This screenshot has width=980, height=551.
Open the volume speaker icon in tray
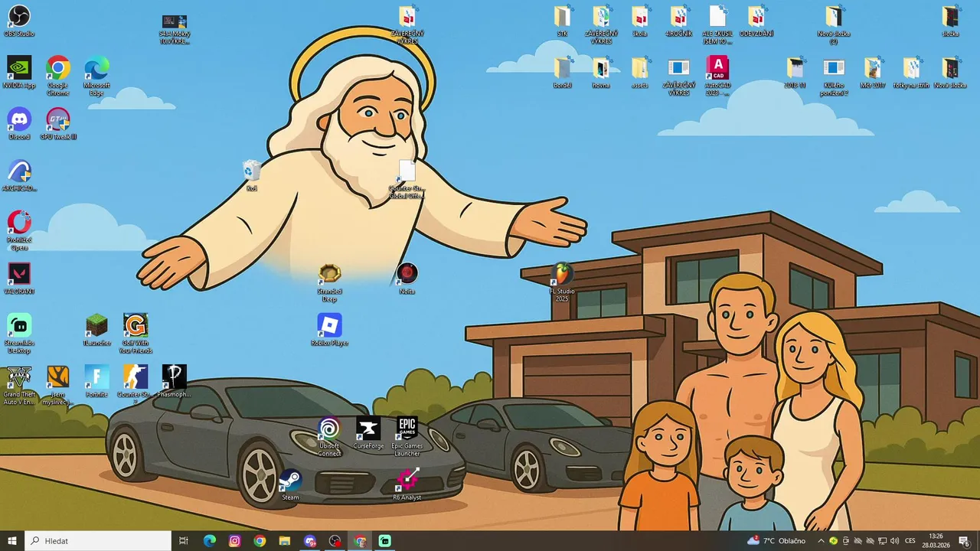pos(894,541)
